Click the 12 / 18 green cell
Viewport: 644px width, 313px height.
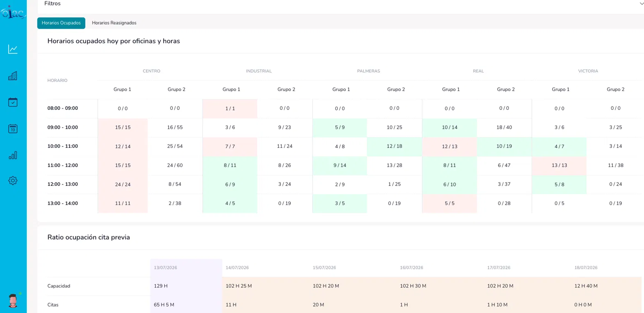[x=394, y=146]
